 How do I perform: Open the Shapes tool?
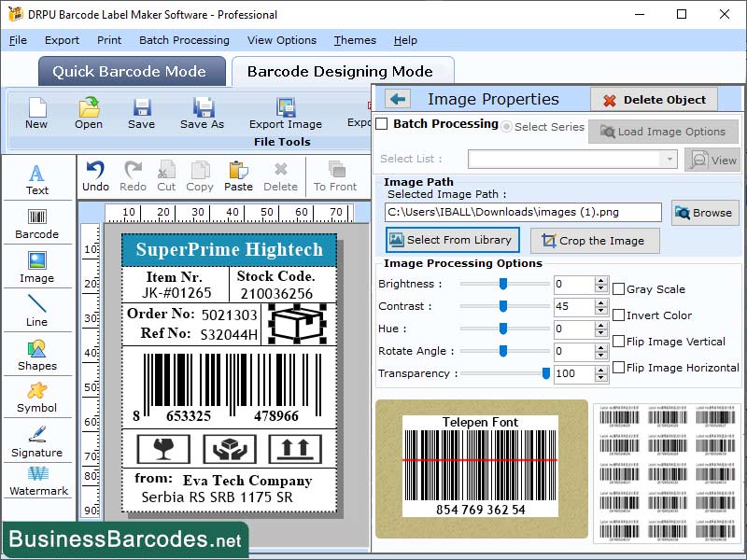pos(37,357)
